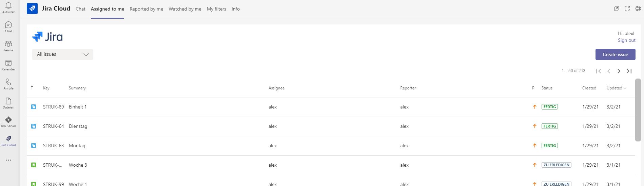
Task: Click the ZU ERLEDIGEN status of Woche 3
Action: click(556, 165)
